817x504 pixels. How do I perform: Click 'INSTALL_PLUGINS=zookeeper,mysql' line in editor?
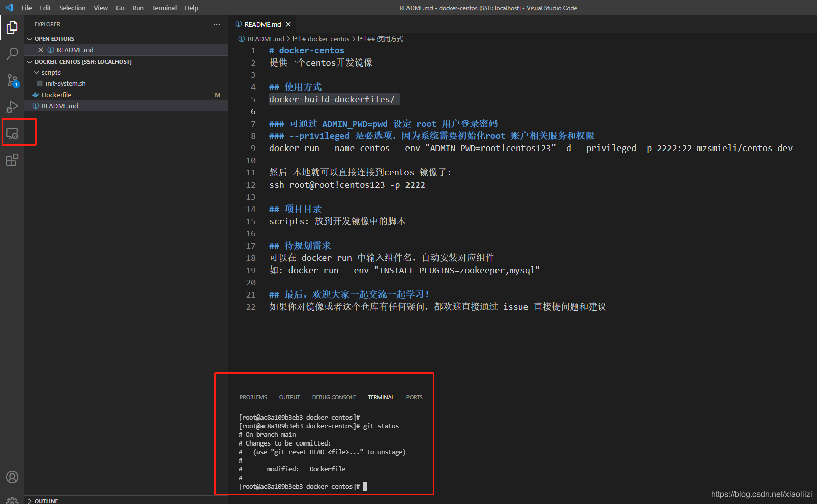pyautogui.click(x=404, y=270)
